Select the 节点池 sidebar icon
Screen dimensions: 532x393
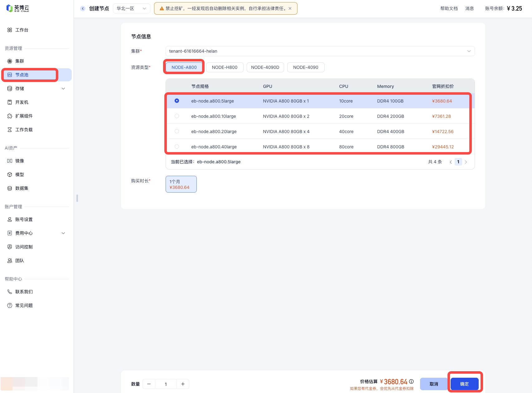(10, 75)
